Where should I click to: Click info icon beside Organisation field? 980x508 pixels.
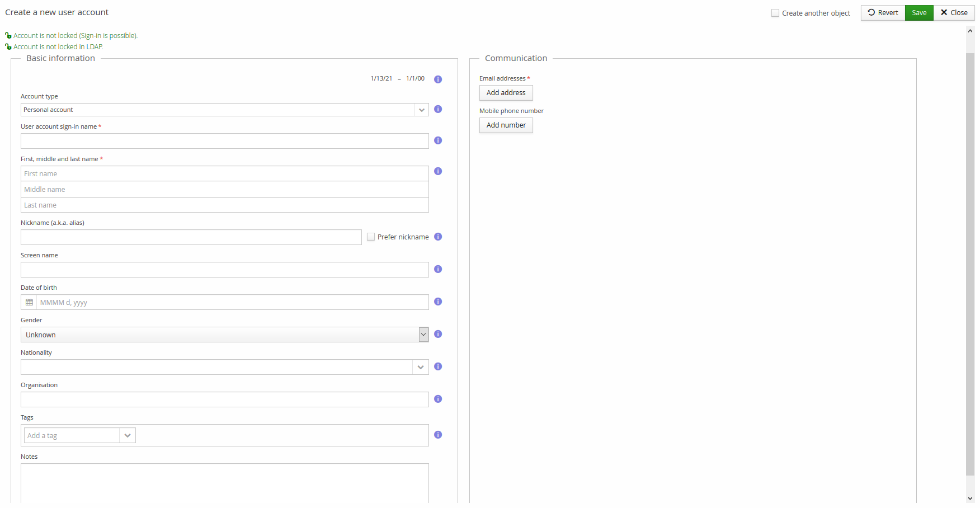coord(438,399)
